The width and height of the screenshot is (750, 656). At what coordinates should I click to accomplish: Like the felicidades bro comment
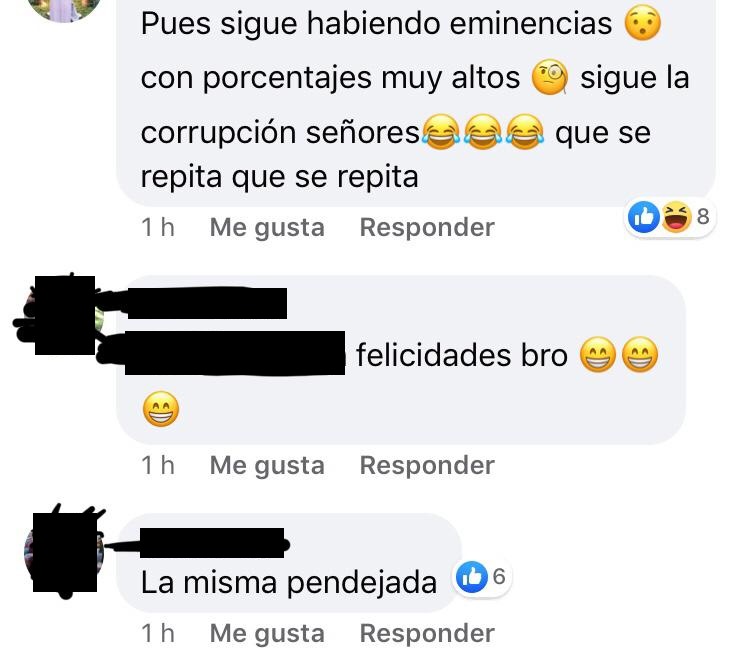click(267, 465)
